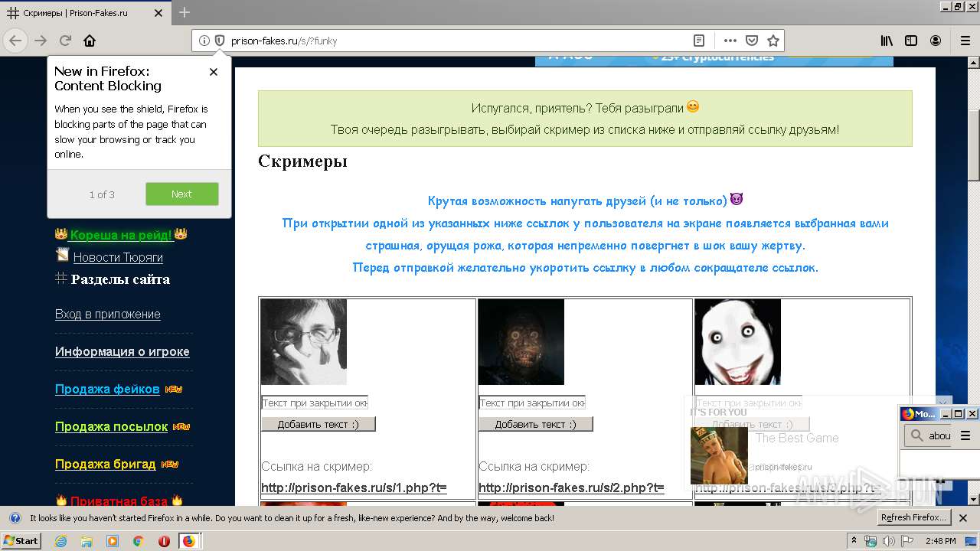Viewport: 980px width, 551px height.
Task: Click the network tray icon
Action: click(x=871, y=541)
